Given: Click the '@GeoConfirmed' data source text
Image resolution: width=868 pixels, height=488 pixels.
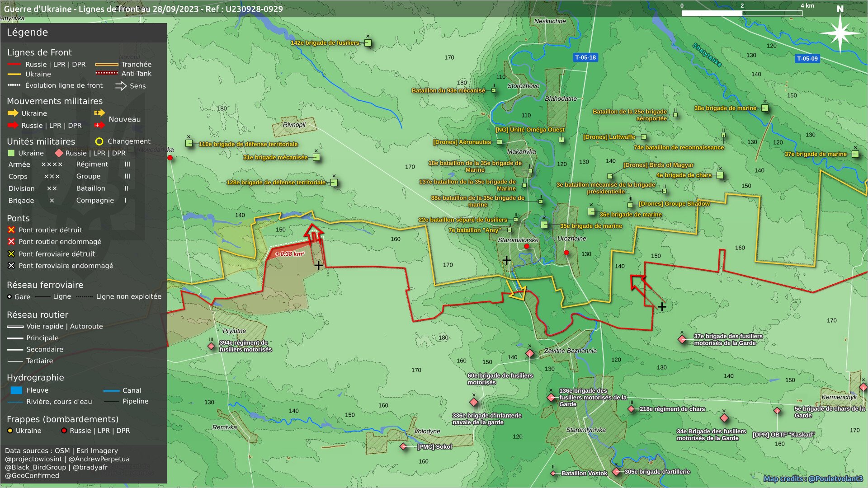Looking at the screenshot, I should pos(32,475).
